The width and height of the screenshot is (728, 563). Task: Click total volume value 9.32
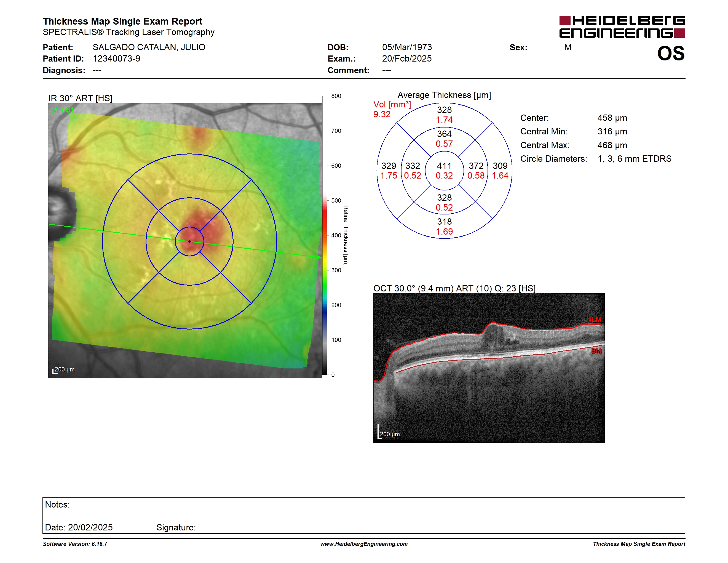pos(382,115)
